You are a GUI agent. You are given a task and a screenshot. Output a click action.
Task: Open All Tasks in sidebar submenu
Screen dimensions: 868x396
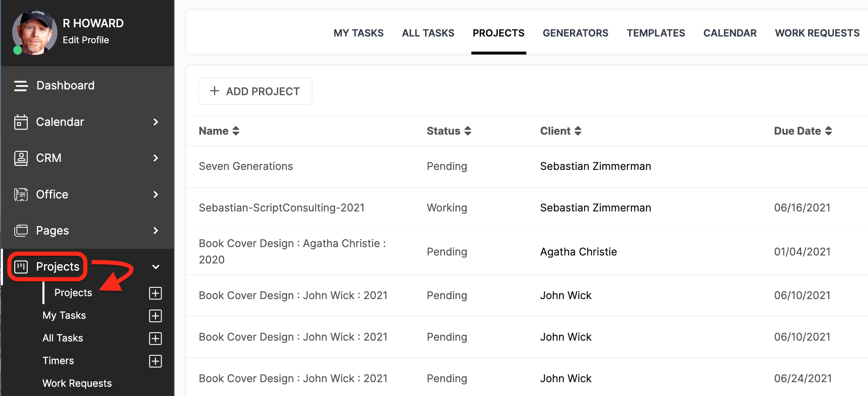point(63,338)
